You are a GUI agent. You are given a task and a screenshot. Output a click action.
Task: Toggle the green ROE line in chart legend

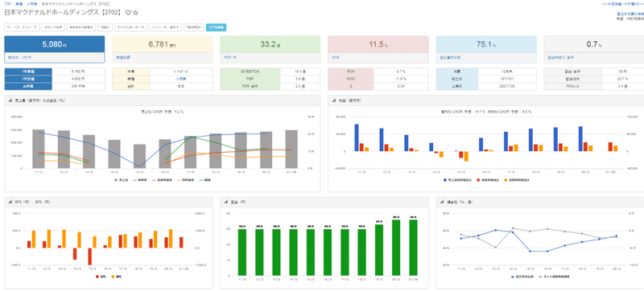pyautogui.click(x=205, y=180)
